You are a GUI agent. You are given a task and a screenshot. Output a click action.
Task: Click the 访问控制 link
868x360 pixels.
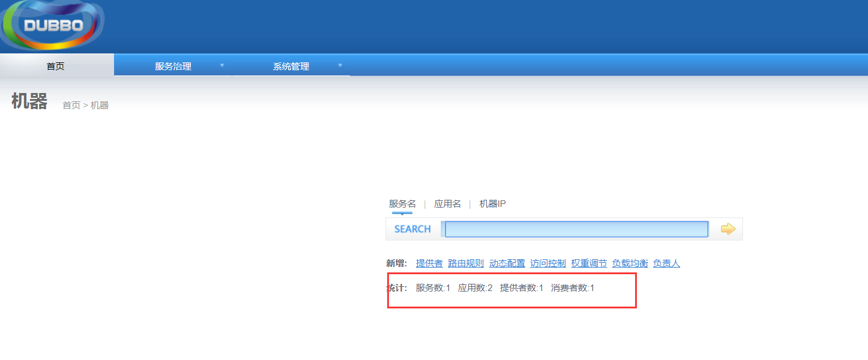pos(548,263)
